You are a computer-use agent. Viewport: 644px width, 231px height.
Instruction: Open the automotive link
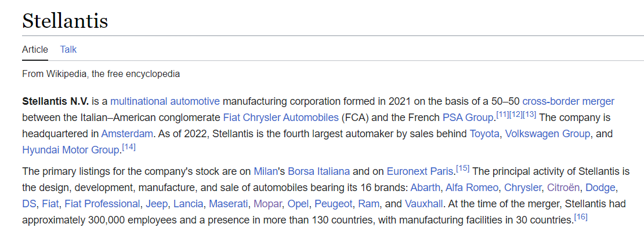195,101
